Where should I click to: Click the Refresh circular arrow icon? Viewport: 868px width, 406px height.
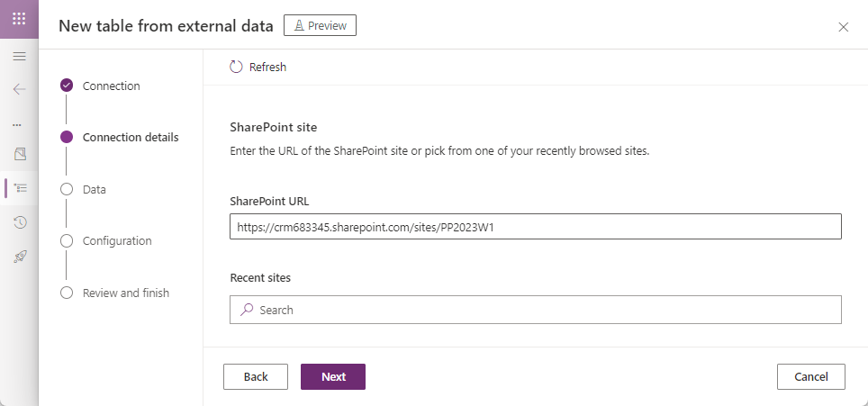point(237,67)
